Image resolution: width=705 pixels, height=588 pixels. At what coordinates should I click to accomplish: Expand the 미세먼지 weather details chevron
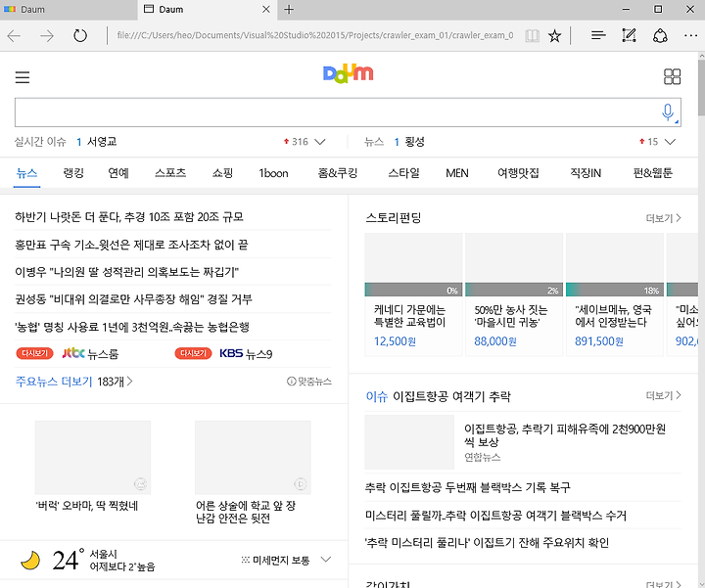point(326,560)
